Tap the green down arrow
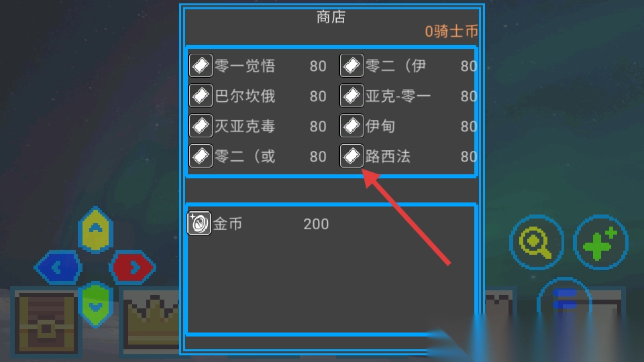 point(96,304)
